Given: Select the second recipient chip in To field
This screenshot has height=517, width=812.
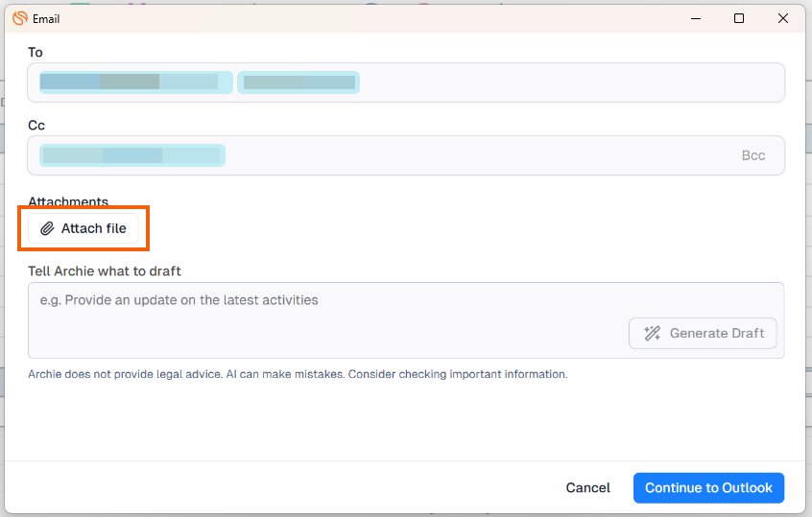Looking at the screenshot, I should point(299,82).
